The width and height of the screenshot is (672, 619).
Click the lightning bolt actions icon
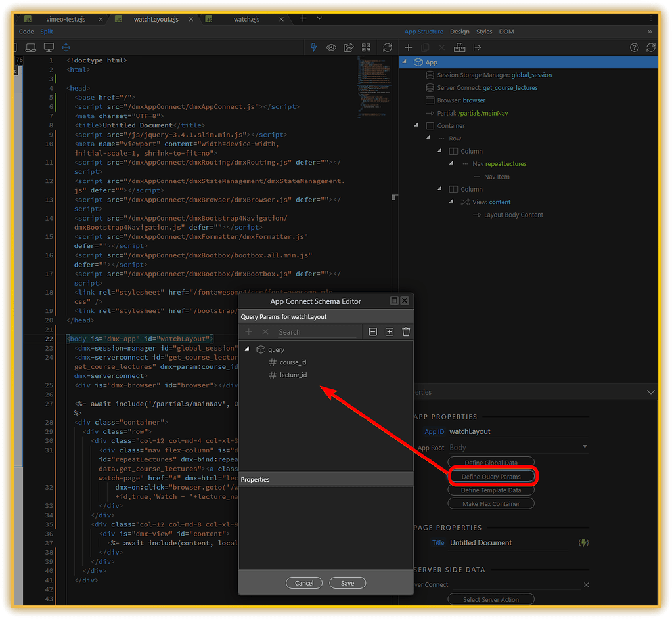(314, 47)
